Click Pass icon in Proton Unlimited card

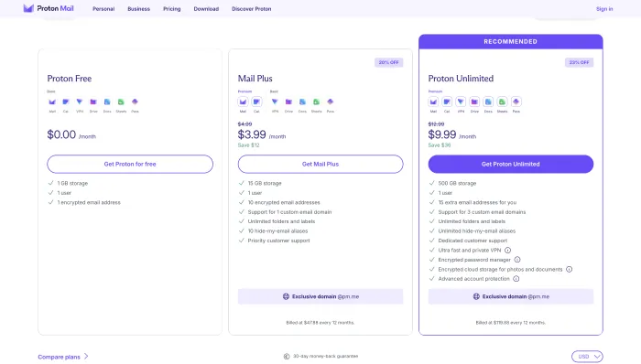pos(516,102)
